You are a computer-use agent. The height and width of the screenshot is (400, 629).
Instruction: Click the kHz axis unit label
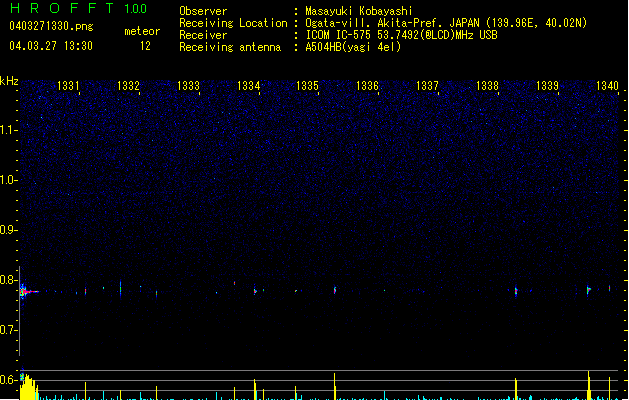[x=9, y=81]
